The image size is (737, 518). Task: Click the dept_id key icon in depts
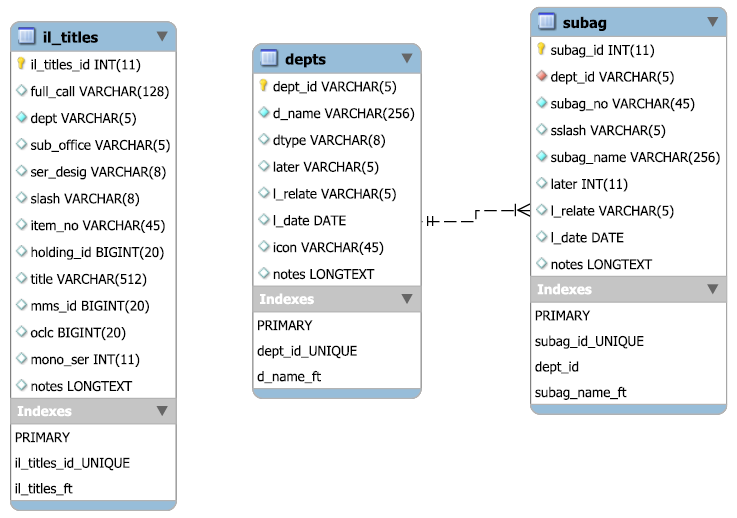pos(264,86)
